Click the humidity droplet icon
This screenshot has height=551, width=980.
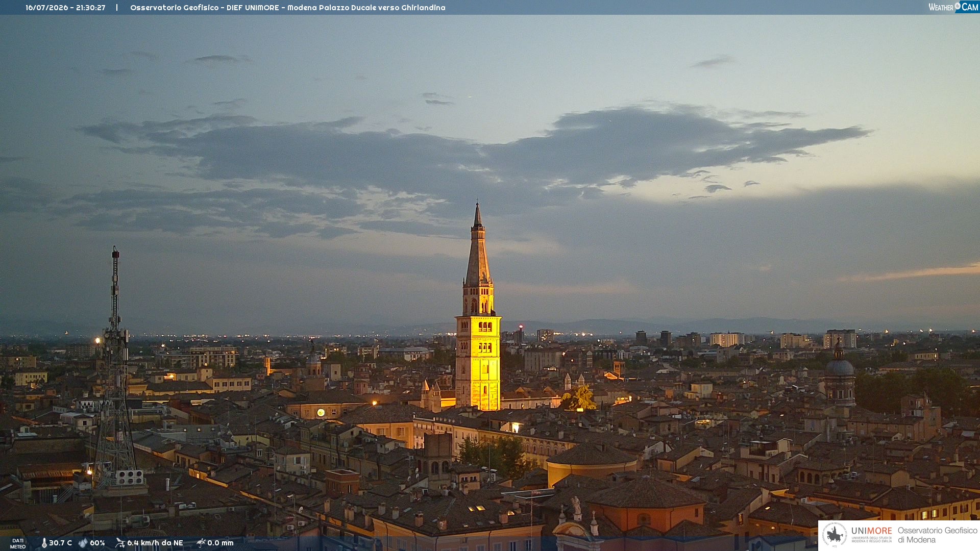tap(83, 543)
